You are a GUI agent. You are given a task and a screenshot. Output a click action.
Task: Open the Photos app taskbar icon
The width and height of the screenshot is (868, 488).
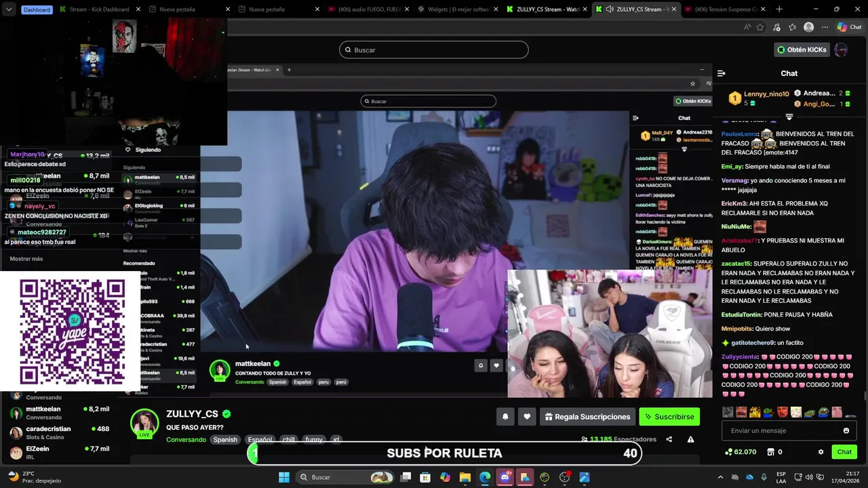585,477
